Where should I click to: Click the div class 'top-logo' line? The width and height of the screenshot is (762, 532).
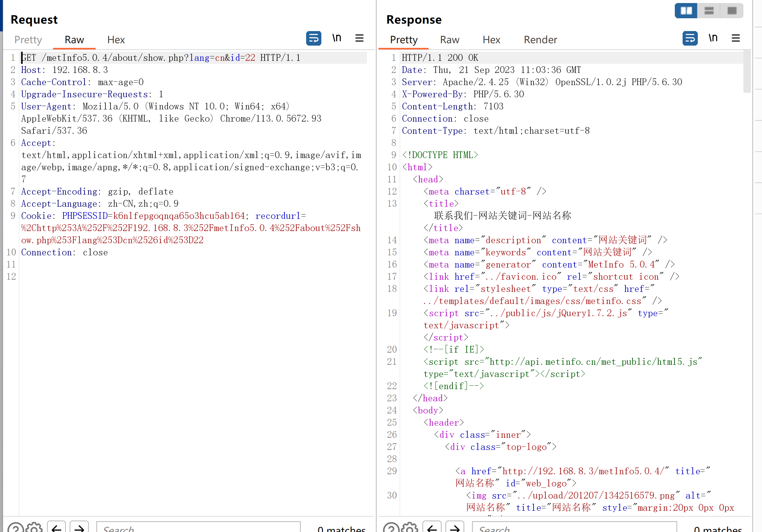501,447
